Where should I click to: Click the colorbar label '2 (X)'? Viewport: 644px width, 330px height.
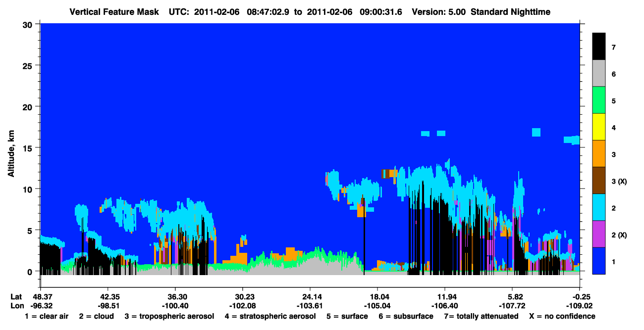click(619, 235)
